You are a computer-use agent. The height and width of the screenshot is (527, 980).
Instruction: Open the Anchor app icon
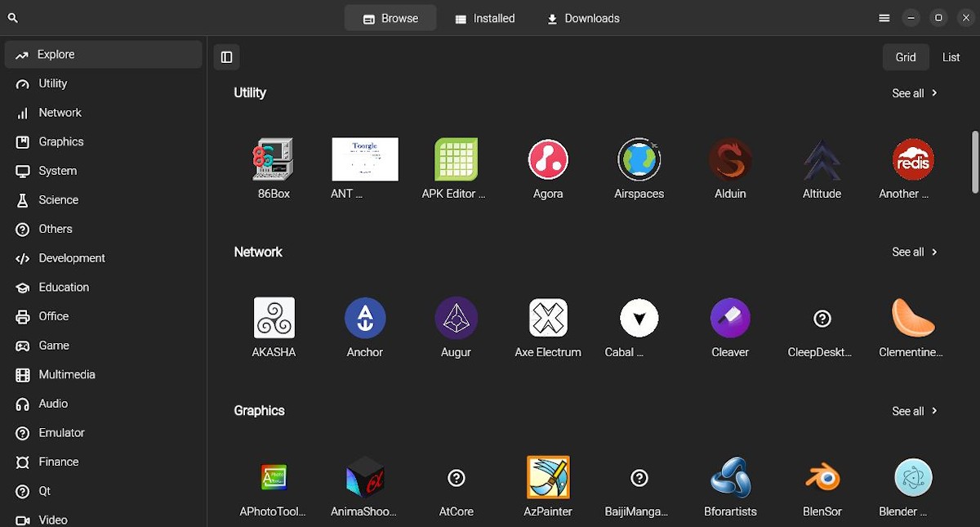tap(365, 318)
